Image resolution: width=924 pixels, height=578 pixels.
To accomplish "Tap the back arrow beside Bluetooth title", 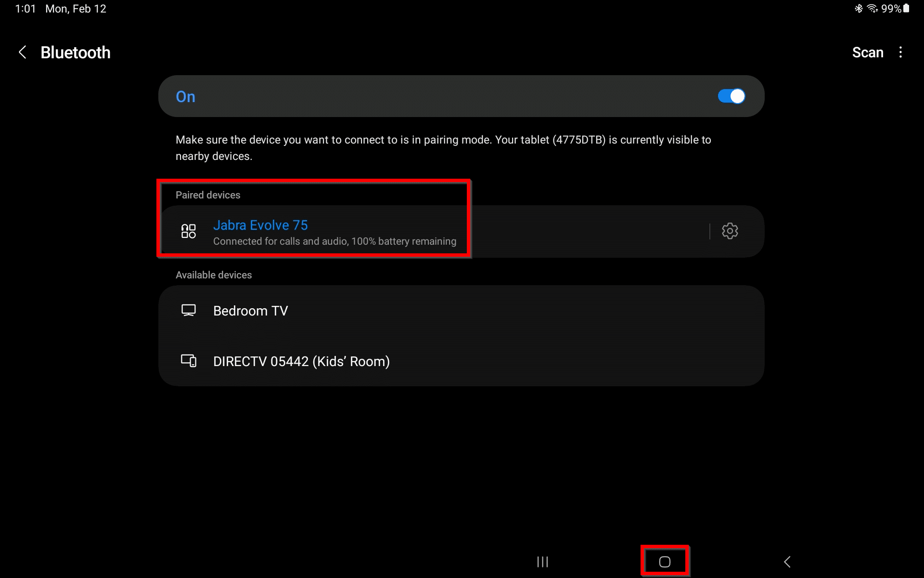I will pos(22,52).
